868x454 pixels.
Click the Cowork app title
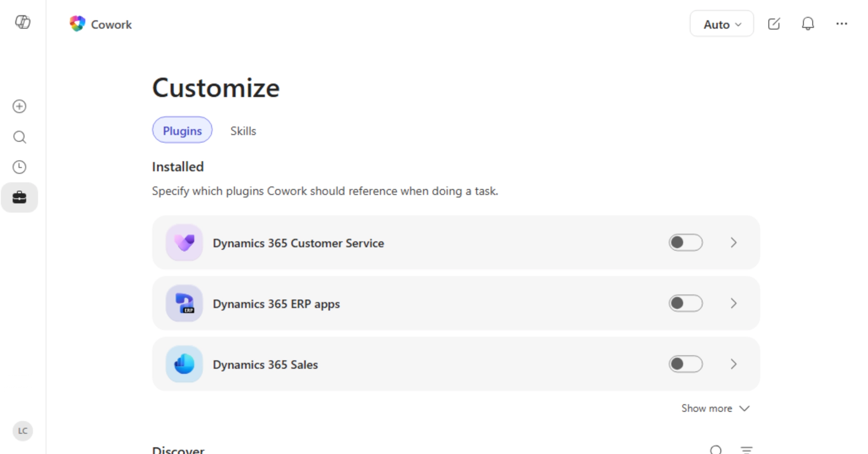pyautogui.click(x=111, y=24)
